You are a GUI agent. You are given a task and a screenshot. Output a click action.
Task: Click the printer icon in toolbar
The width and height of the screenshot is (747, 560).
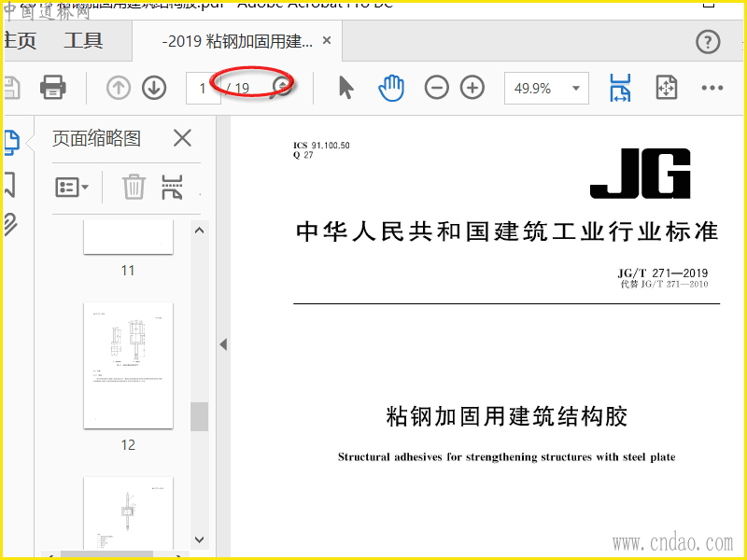pos(53,87)
